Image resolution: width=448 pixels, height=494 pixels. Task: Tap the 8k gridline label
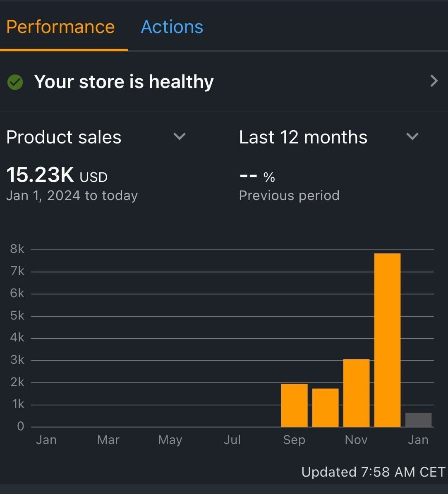point(17,249)
